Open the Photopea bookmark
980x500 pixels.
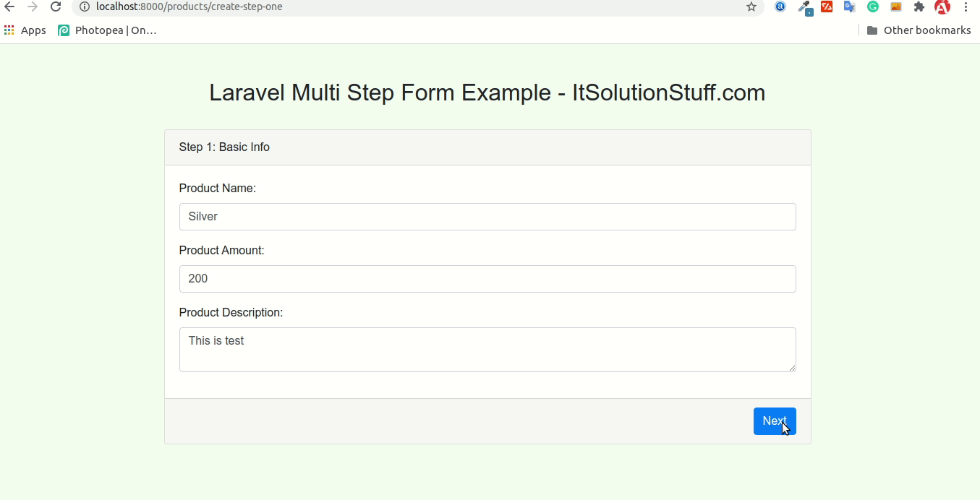click(x=107, y=30)
